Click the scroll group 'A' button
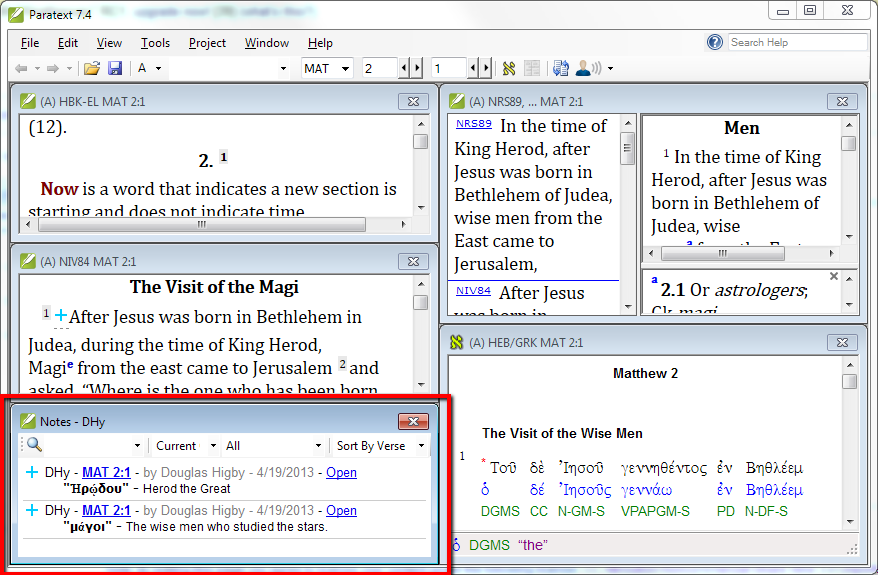Image resolution: width=878 pixels, height=575 pixels. (142, 68)
